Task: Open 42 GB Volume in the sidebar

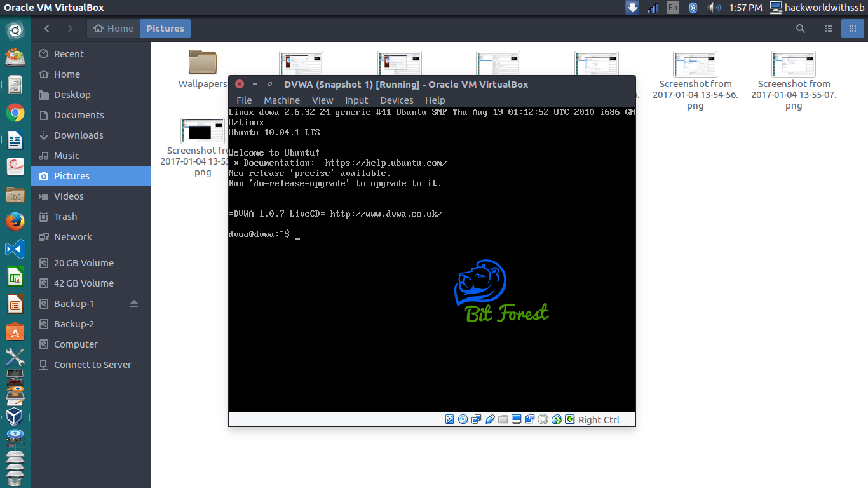Action: [91, 283]
